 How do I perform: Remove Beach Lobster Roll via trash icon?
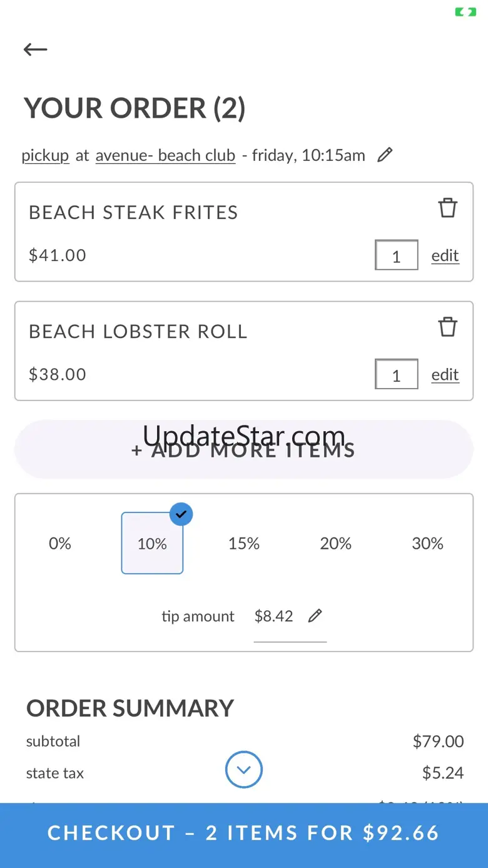(447, 327)
